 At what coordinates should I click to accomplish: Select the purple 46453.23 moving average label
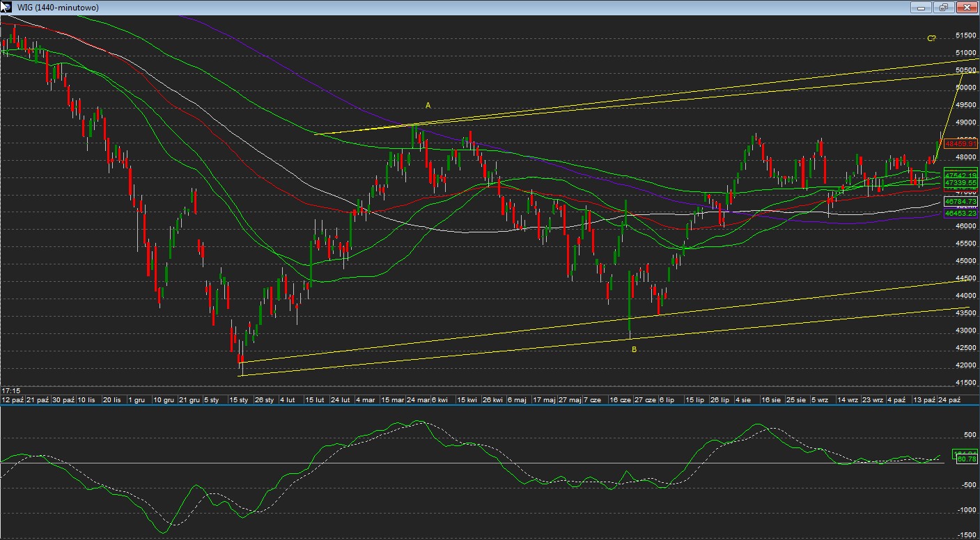961,214
